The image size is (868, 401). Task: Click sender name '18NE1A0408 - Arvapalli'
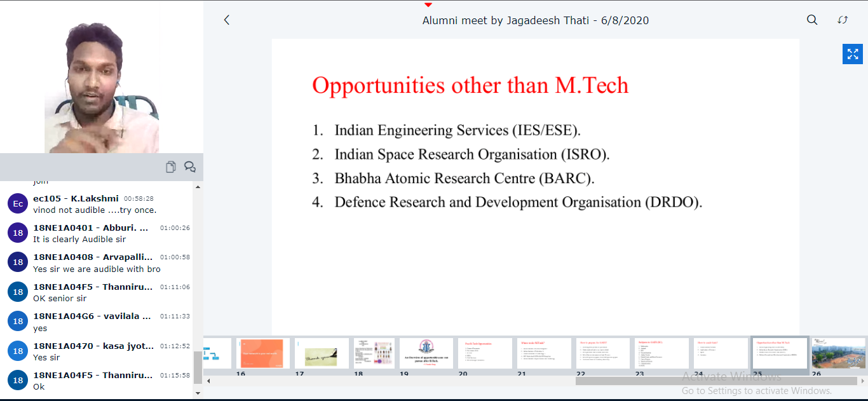[x=93, y=257]
